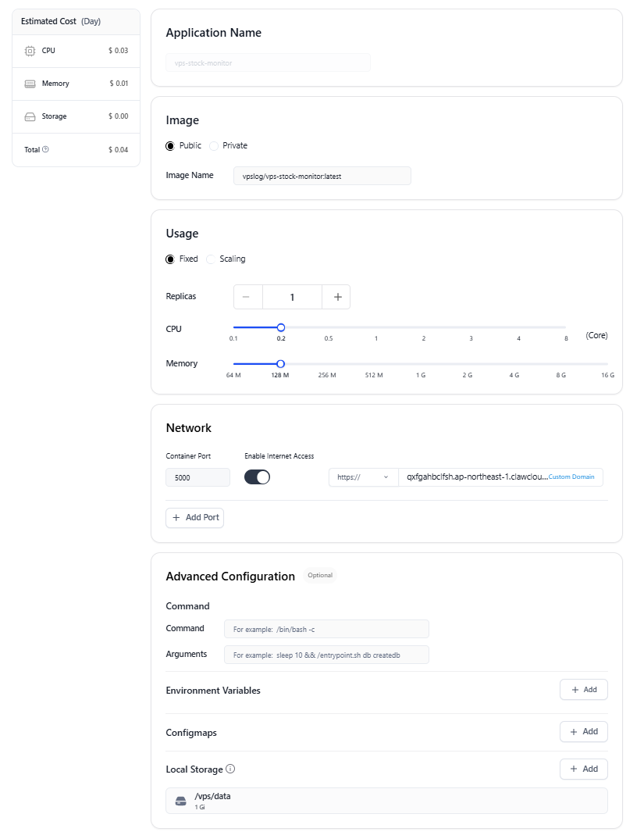This screenshot has width=644, height=839.
Task: Click Add Port button
Action: tap(194, 518)
